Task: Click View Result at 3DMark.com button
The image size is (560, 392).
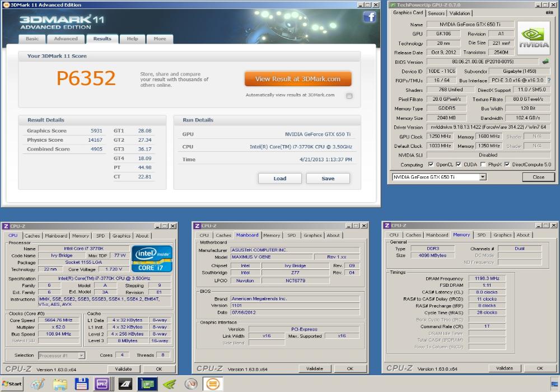Action: point(298,79)
